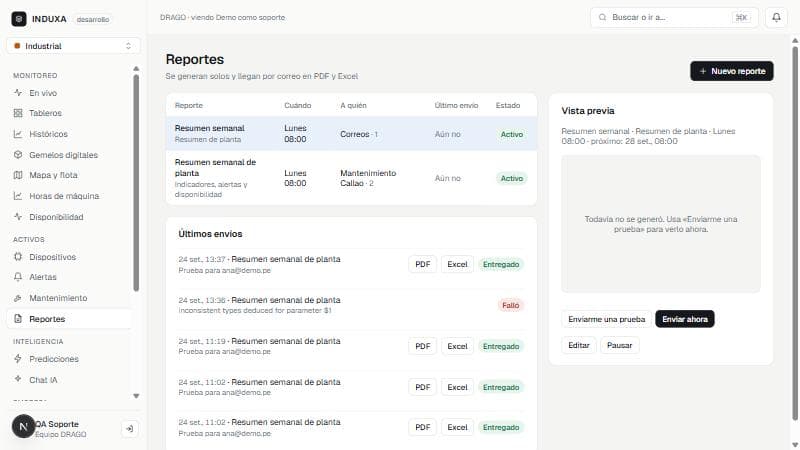Click the Último envío column header
Screen dimensions: 800x450
coord(456,105)
